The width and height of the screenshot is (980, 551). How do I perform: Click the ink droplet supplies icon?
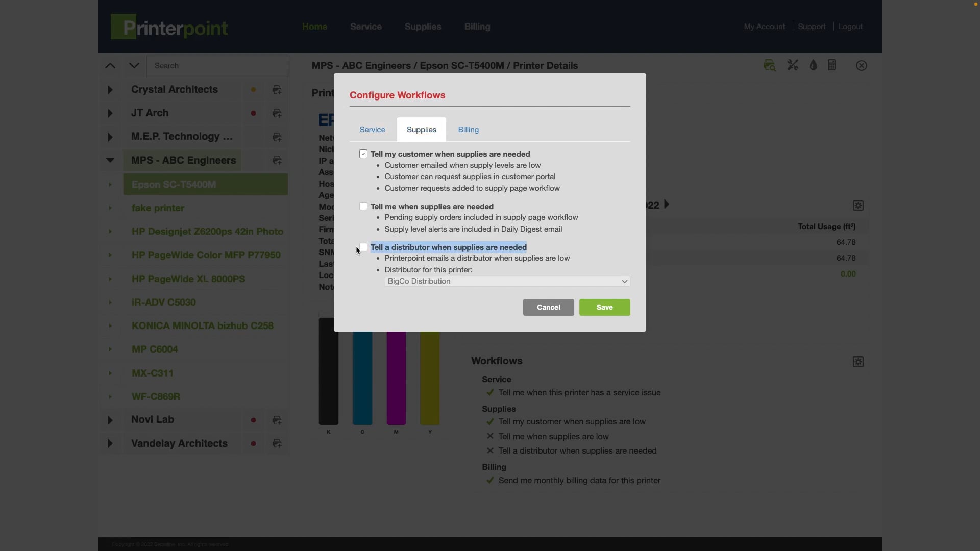tap(813, 65)
